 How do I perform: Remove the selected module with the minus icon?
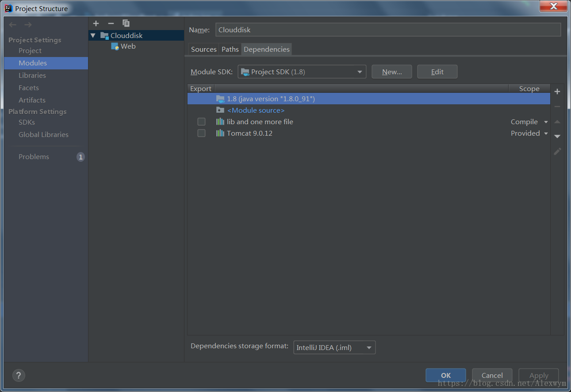tap(111, 23)
